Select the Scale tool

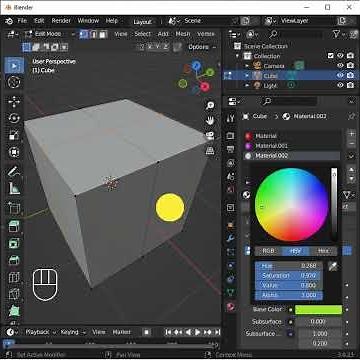pos(14,135)
